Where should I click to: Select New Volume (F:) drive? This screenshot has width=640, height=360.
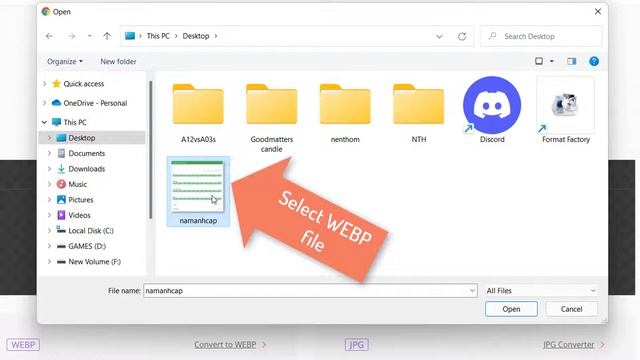[95, 262]
